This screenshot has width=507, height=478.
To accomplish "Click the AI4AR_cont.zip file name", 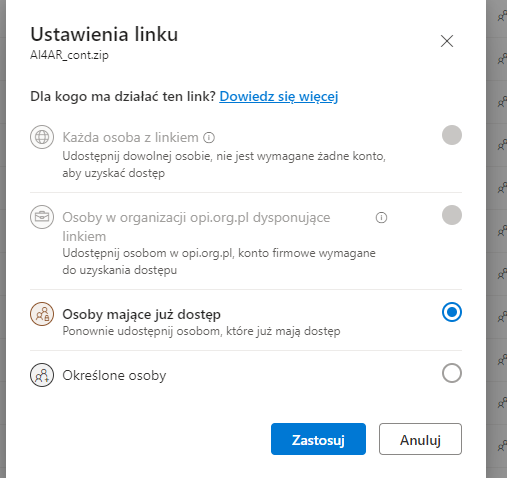I will [x=69, y=55].
